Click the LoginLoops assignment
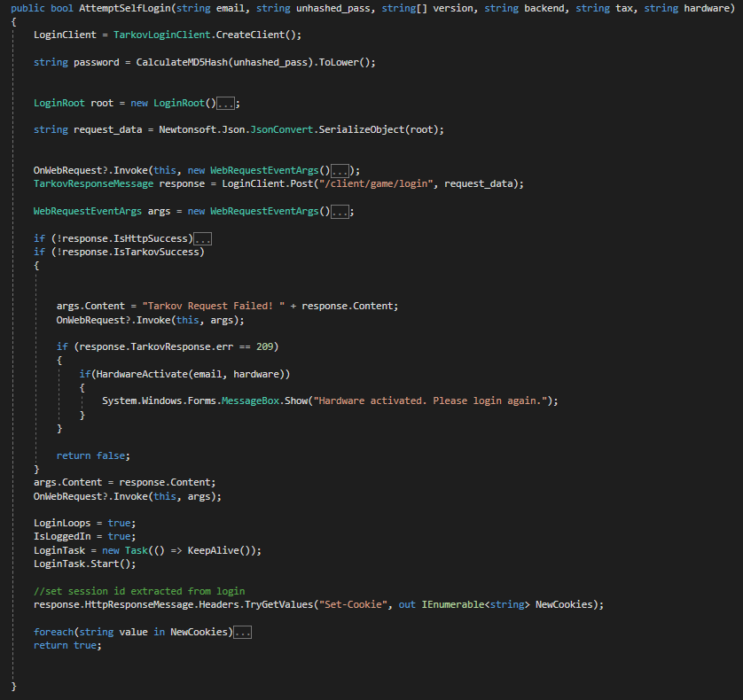743x700 pixels. click(84, 523)
